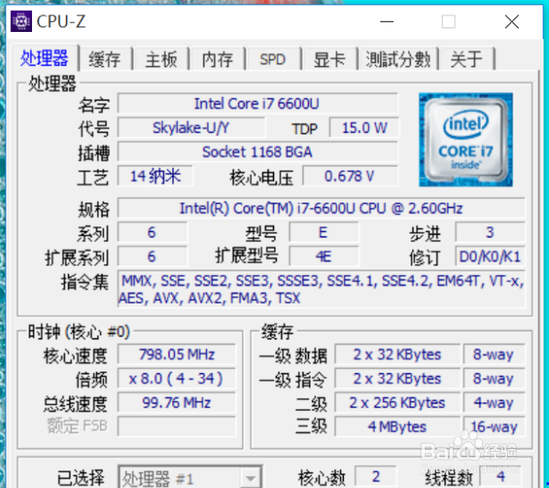
Task: Click the core voltage value 0.678 V
Action: 350,176
